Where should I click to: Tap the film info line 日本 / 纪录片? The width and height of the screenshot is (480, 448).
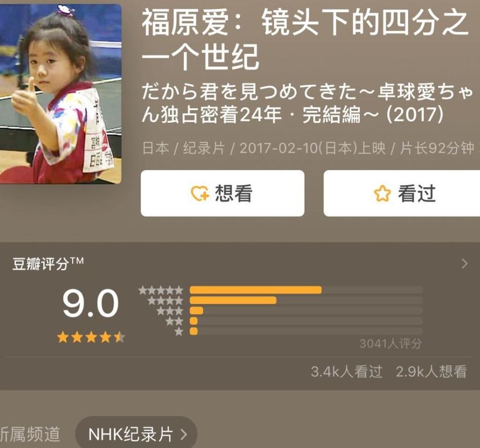pyautogui.click(x=309, y=148)
